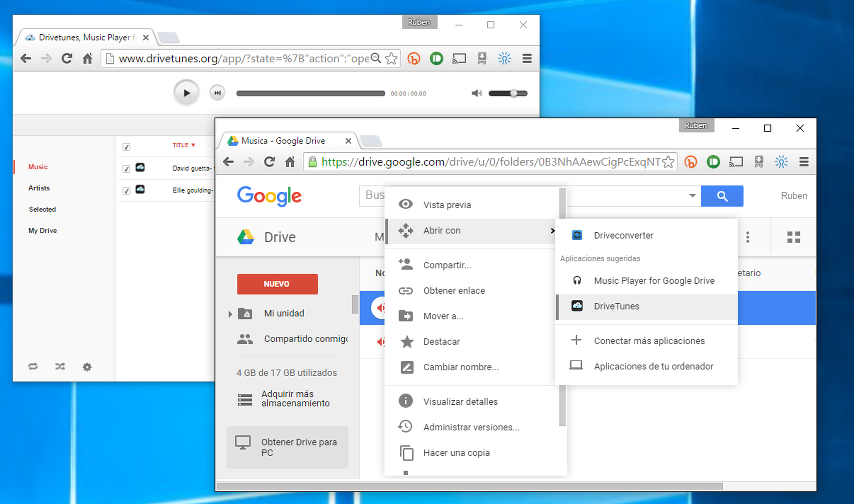The height and width of the screenshot is (504, 854).
Task: Click the png download extension in Drive window
Action: [759, 162]
